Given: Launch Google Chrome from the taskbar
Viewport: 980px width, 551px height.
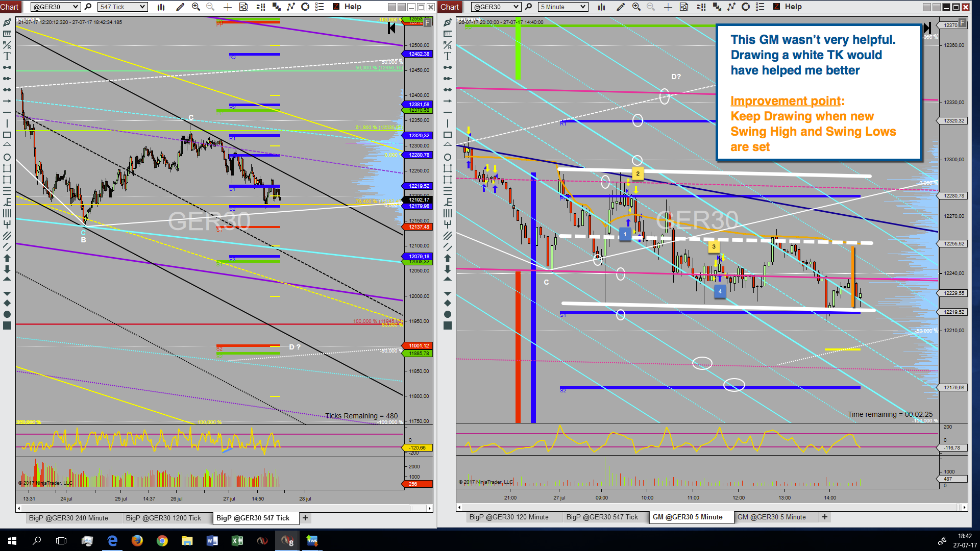Looking at the screenshot, I should (162, 541).
